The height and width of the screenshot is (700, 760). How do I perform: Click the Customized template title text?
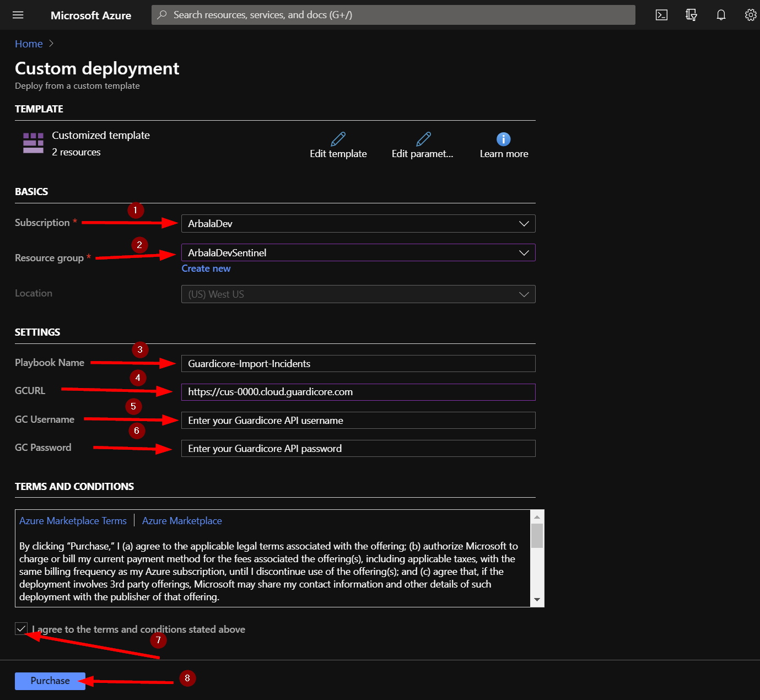101,135
